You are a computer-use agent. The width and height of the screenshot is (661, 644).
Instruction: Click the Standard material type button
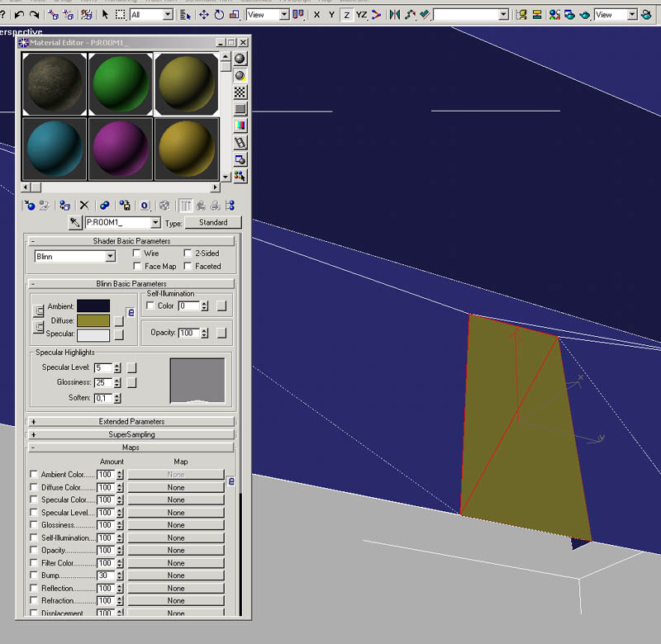coord(213,223)
